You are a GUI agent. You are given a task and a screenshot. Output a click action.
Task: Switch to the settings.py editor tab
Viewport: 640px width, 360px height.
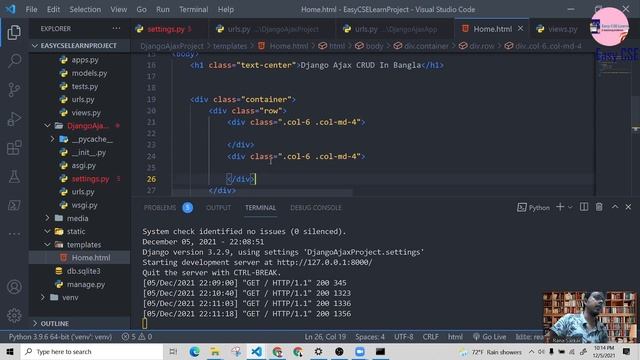[169, 29]
